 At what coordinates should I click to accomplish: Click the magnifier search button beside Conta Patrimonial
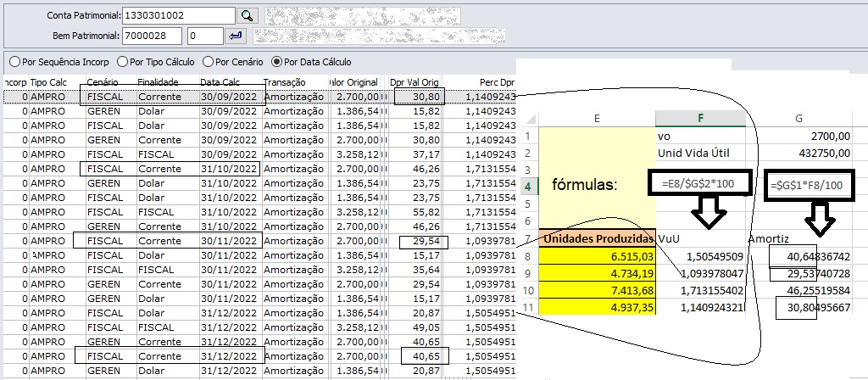247,15
